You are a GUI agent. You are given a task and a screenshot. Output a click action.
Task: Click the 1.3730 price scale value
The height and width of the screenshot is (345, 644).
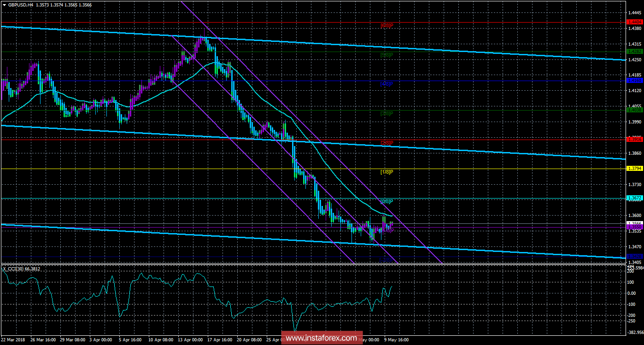[x=634, y=184]
